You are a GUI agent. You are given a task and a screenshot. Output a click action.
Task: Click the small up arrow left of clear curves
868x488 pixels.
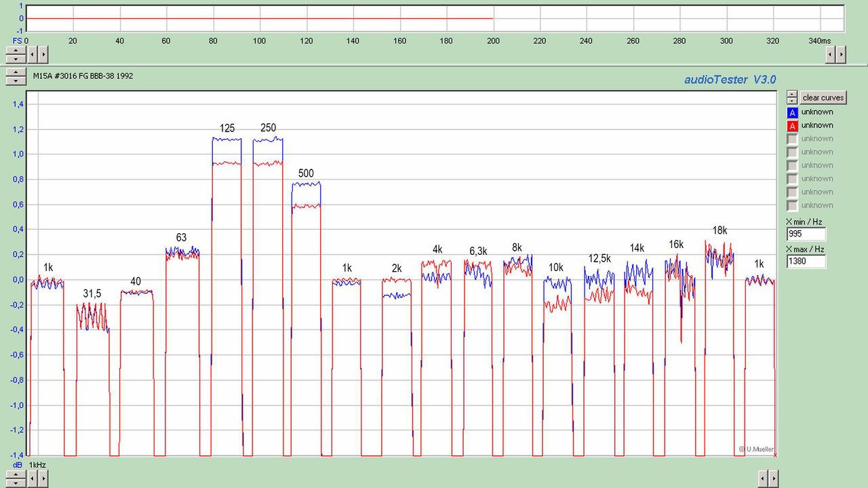pyautogui.click(x=792, y=94)
